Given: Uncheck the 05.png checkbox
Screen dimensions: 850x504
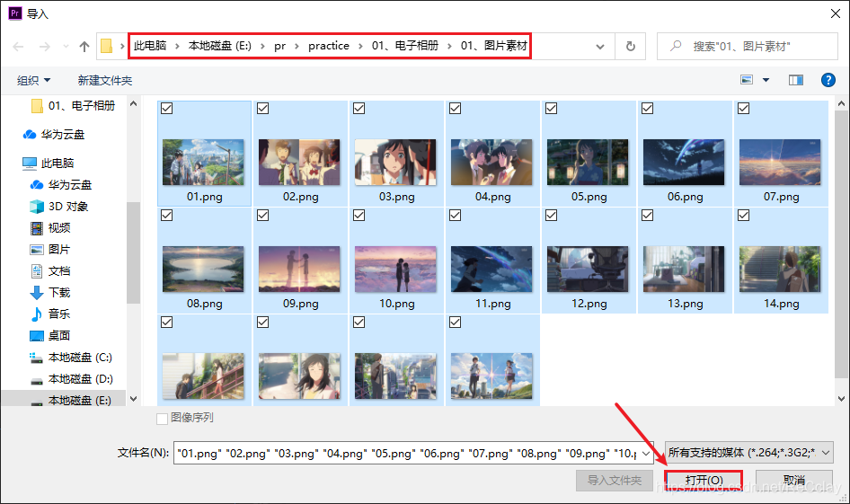Looking at the screenshot, I should coord(552,109).
